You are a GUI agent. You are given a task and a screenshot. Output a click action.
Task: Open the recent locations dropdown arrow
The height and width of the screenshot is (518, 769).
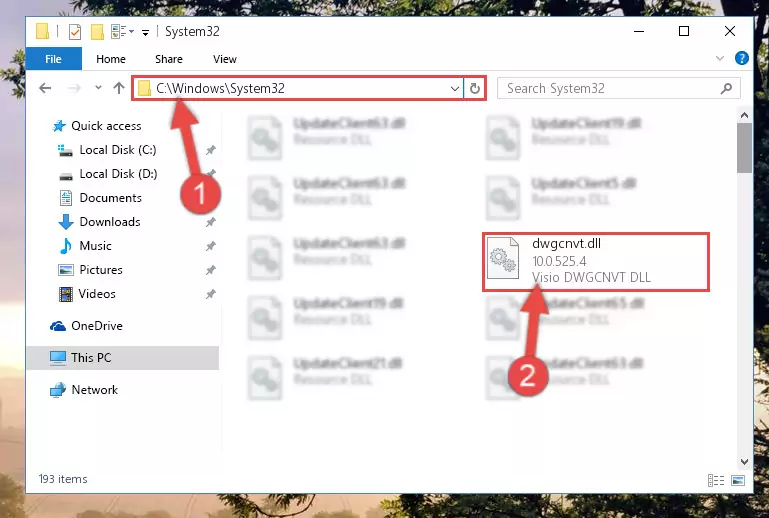pyautogui.click(x=98, y=88)
